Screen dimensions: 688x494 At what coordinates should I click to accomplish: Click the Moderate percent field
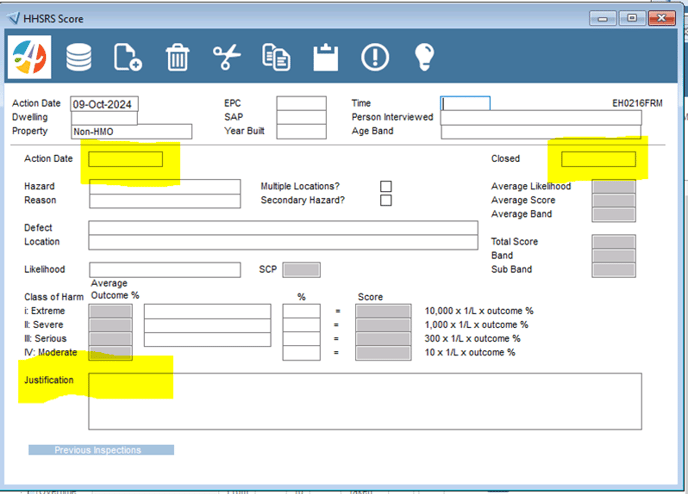click(x=301, y=353)
